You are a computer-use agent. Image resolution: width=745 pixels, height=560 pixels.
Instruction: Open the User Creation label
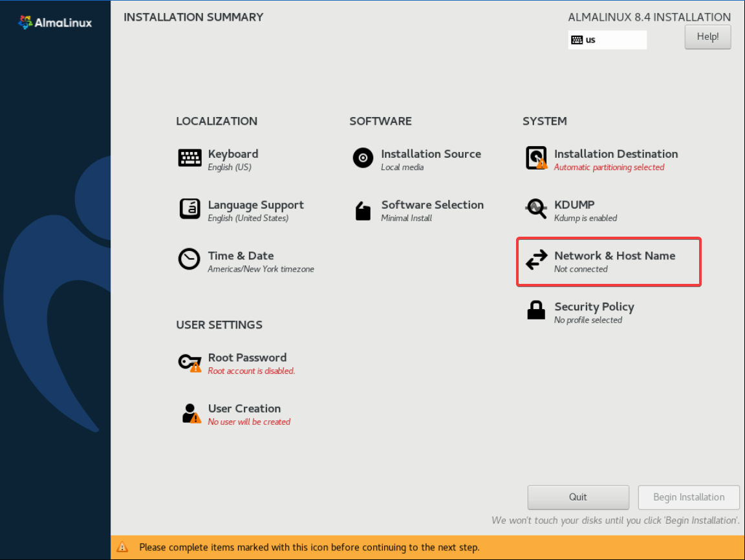[x=244, y=409]
